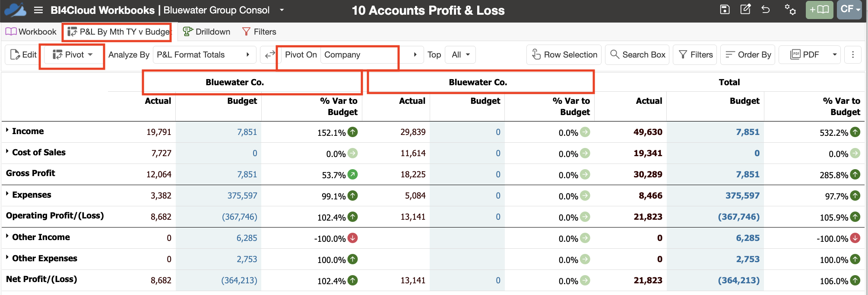Swap axes with the double-arrow icon
The image size is (868, 295).
click(x=270, y=55)
